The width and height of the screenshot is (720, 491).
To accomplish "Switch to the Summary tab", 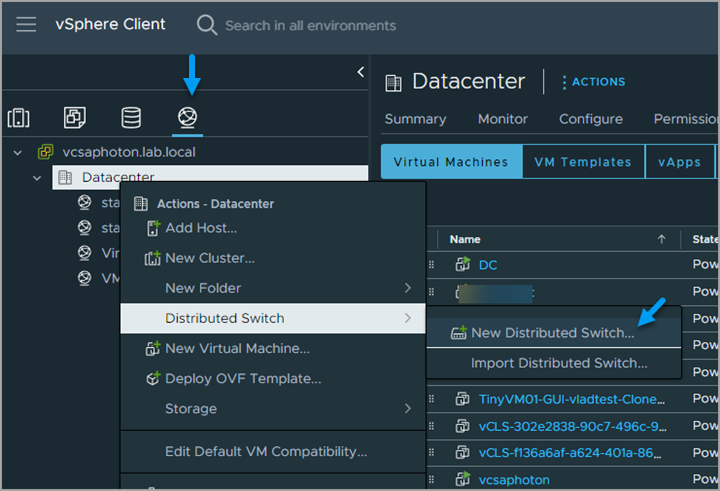I will click(416, 119).
